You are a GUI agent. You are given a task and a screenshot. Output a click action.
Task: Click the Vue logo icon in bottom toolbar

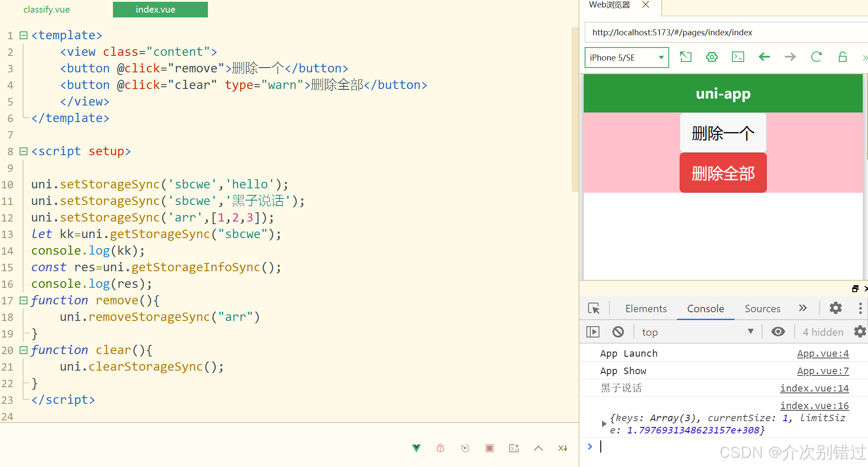416,448
